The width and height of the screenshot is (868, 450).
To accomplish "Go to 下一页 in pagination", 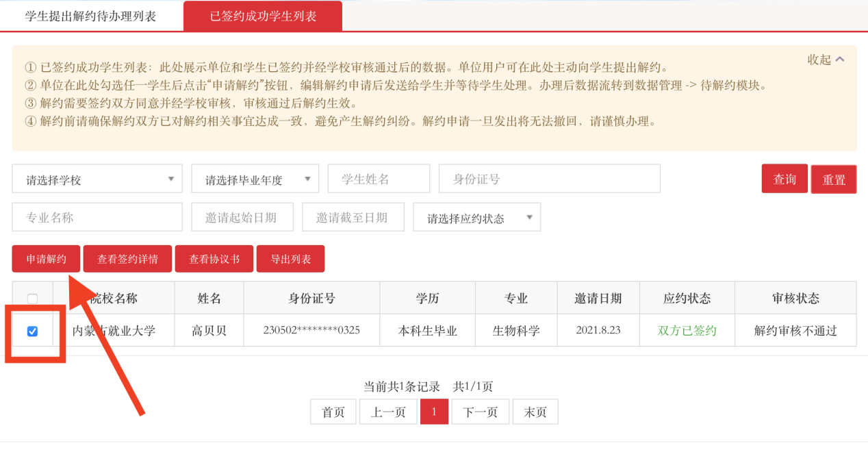I will pyautogui.click(x=480, y=412).
